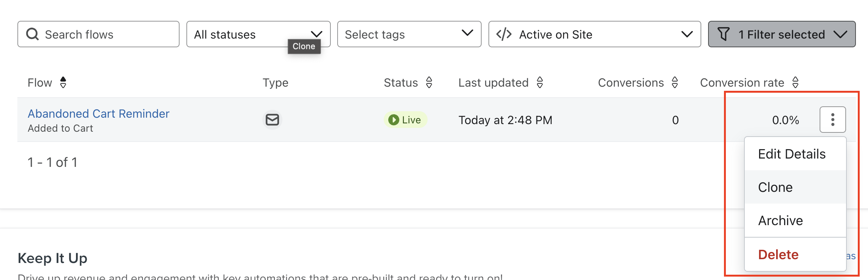This screenshot has width=868, height=280.
Task: Open the Select tags dropdown
Action: (x=409, y=34)
